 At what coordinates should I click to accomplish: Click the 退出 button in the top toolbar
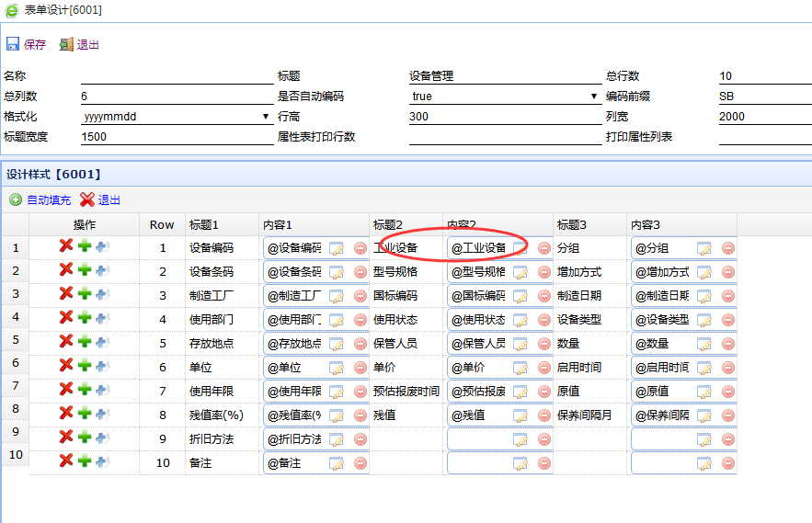tap(79, 44)
